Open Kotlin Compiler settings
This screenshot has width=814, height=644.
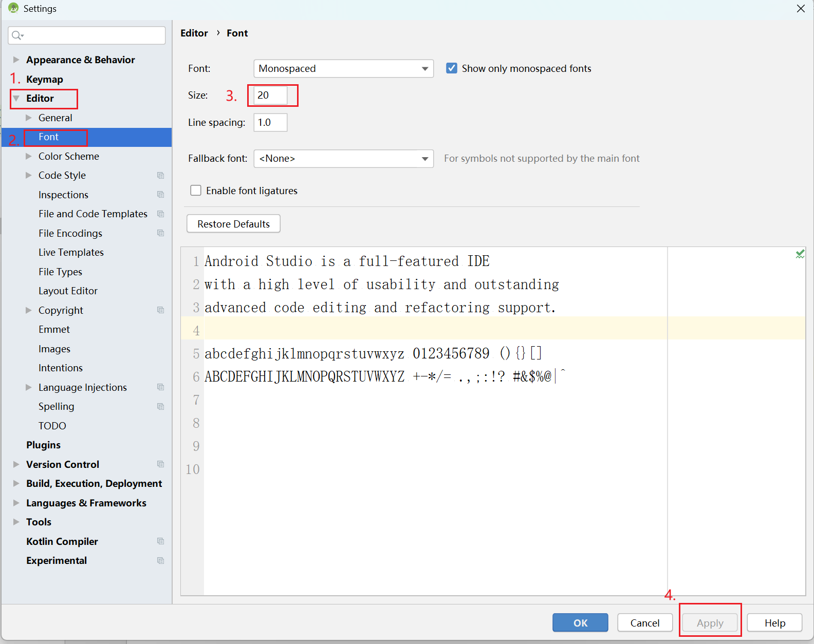pyautogui.click(x=62, y=541)
